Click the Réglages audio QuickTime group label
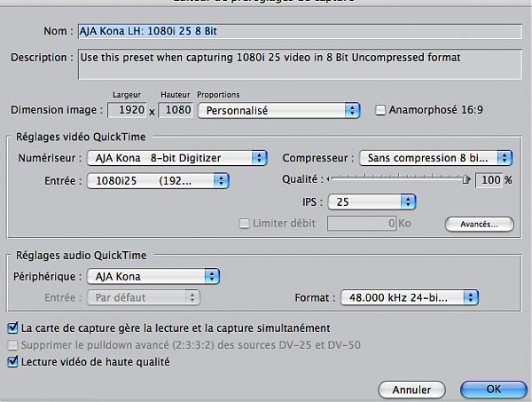 pyautogui.click(x=81, y=256)
